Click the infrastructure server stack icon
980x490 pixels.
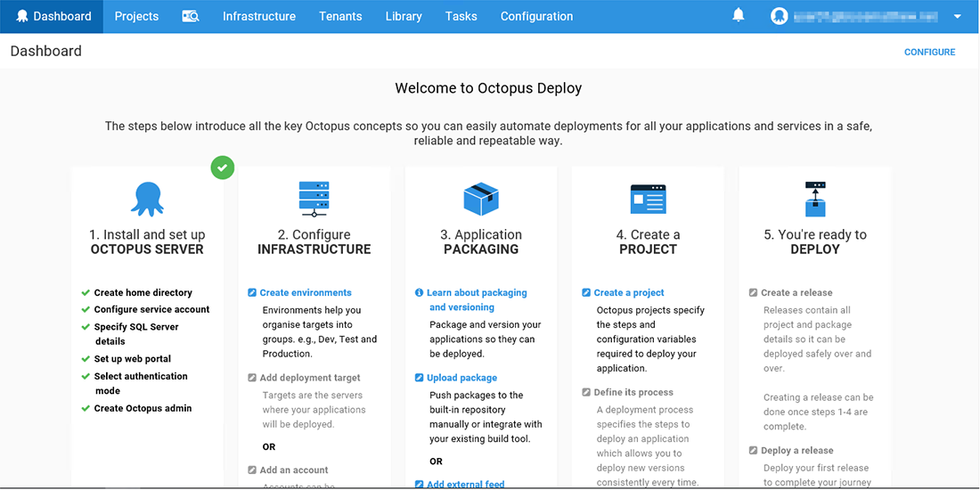[x=314, y=199]
